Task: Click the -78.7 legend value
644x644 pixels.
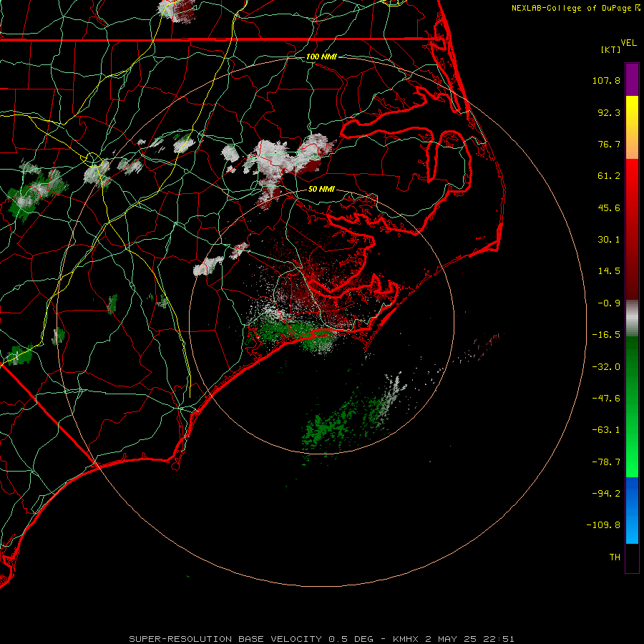Action: (x=606, y=462)
